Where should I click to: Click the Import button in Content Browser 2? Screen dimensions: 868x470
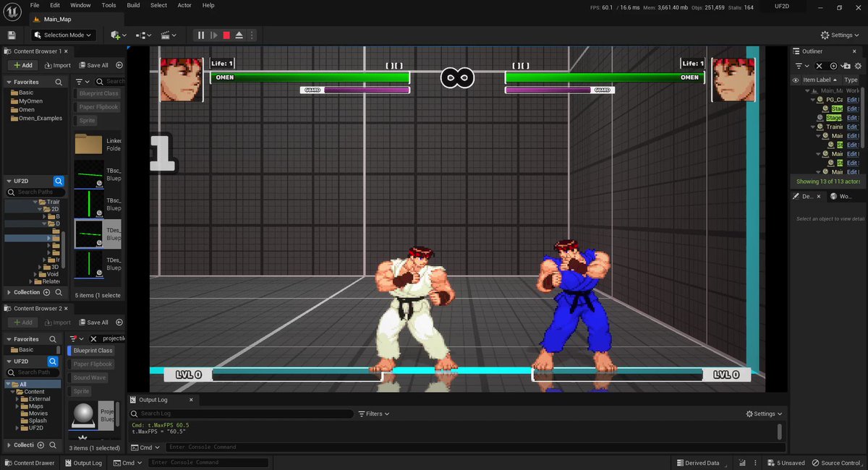pos(58,322)
